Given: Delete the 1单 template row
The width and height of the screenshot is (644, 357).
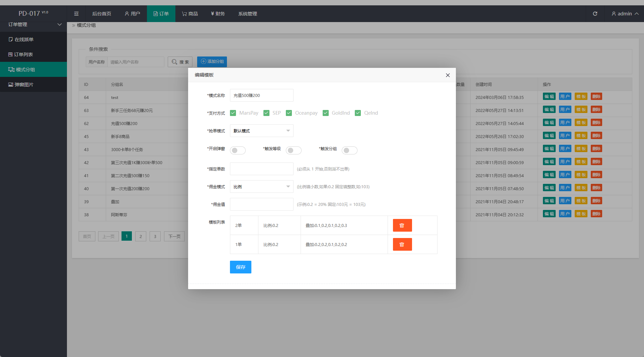Looking at the screenshot, I should point(402,244).
